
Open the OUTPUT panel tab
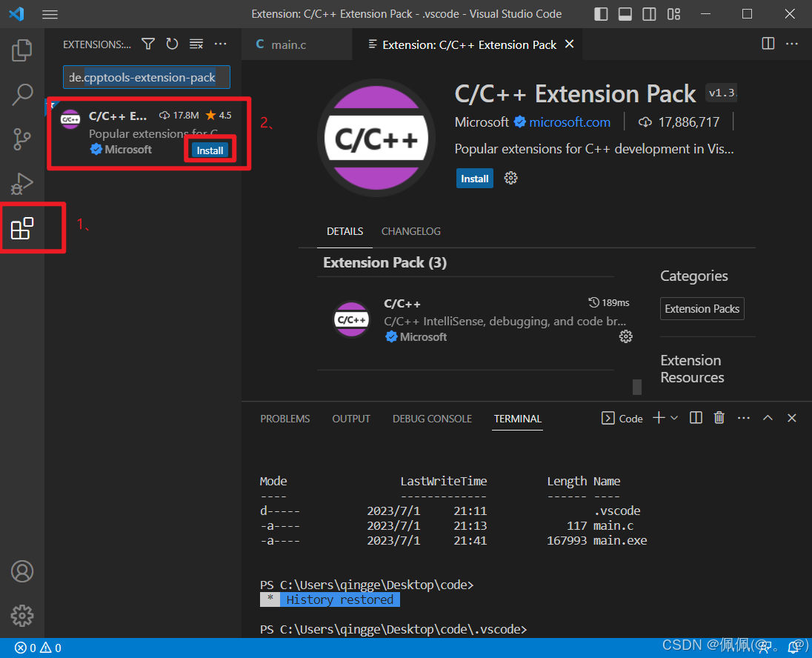351,419
